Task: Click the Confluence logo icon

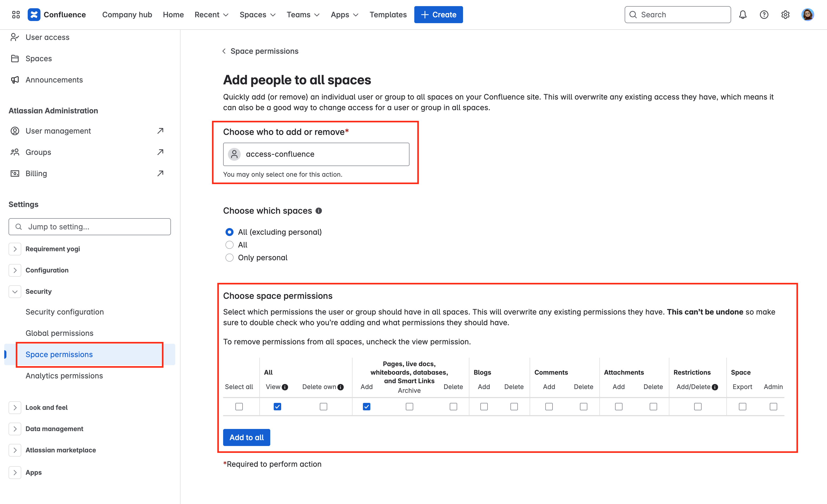Action: 34,14
